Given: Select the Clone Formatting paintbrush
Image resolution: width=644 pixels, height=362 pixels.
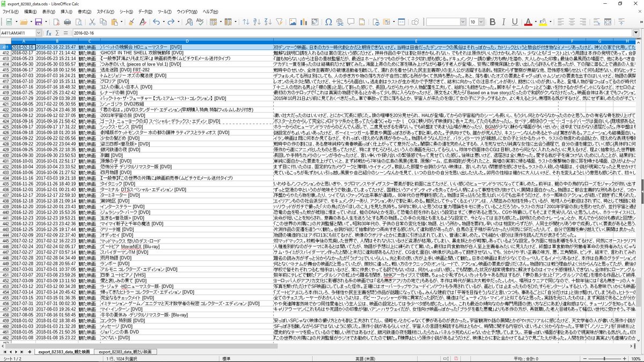Looking at the screenshot, I should coord(131,22).
